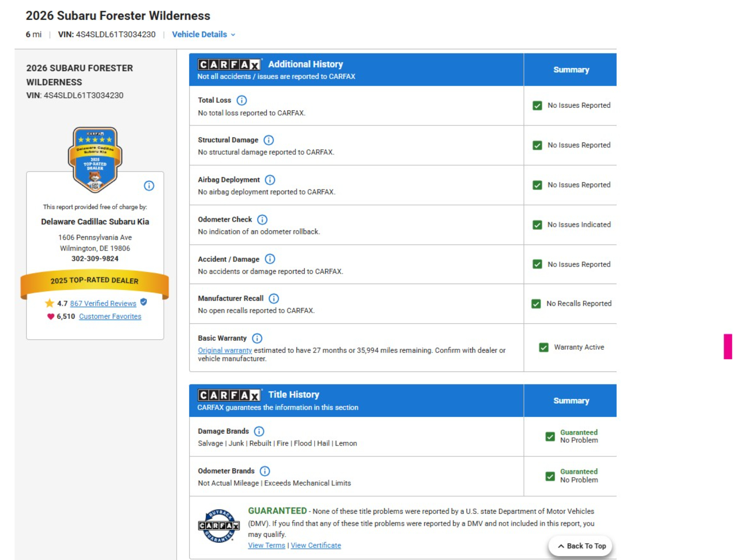Click green check for Odometer Check
This screenshot has height=560, width=747.
pyautogui.click(x=537, y=225)
